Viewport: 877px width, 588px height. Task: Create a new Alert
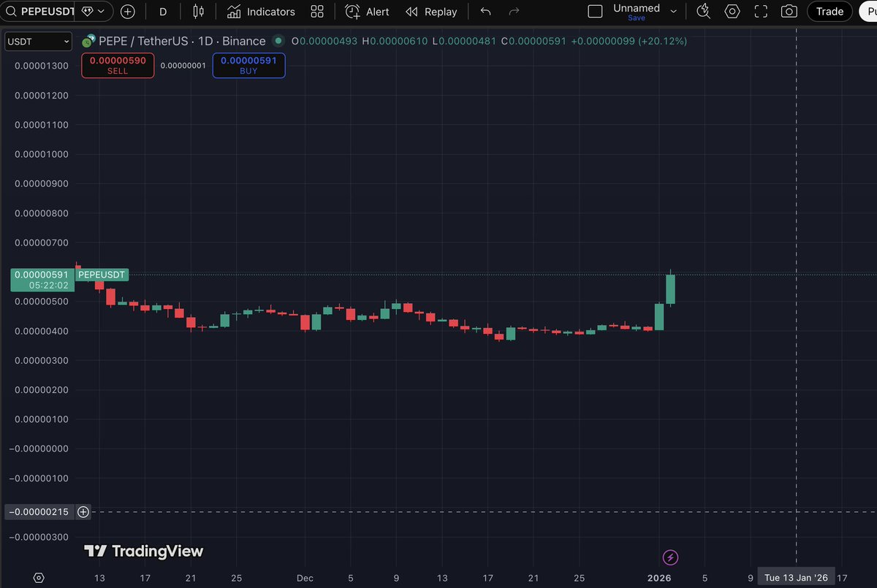coord(367,12)
